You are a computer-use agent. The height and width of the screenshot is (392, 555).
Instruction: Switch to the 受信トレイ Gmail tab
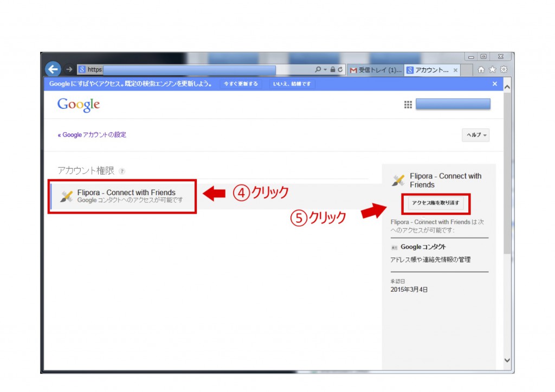pyautogui.click(x=376, y=70)
